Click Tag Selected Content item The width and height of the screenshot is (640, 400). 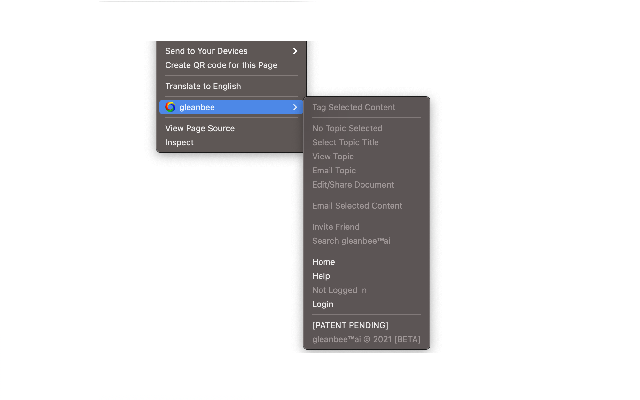point(353,107)
